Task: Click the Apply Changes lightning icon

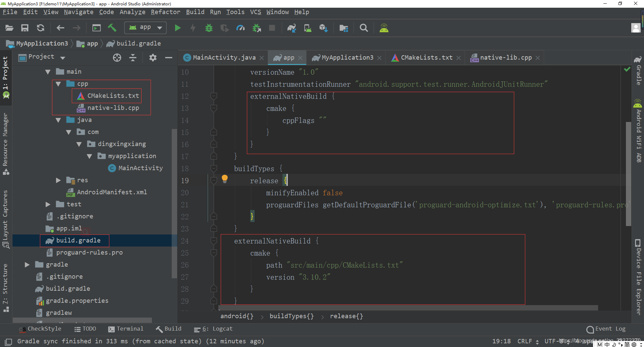Action: pyautogui.click(x=193, y=28)
